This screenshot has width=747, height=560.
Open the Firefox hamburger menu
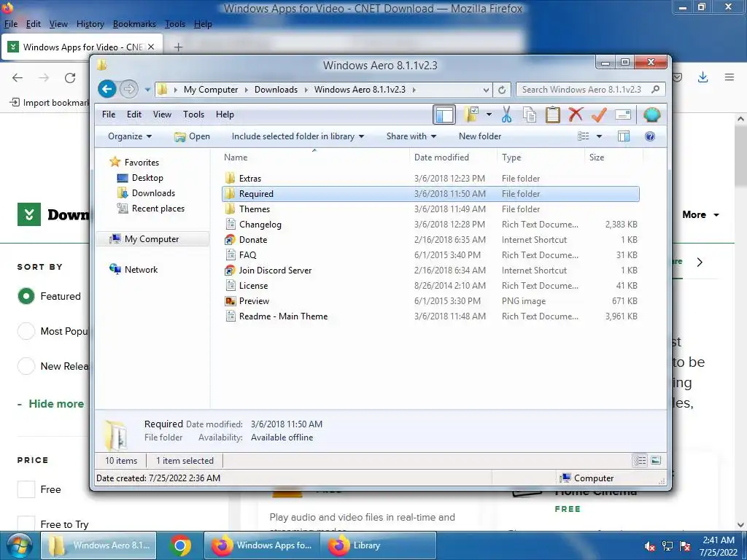click(x=729, y=77)
